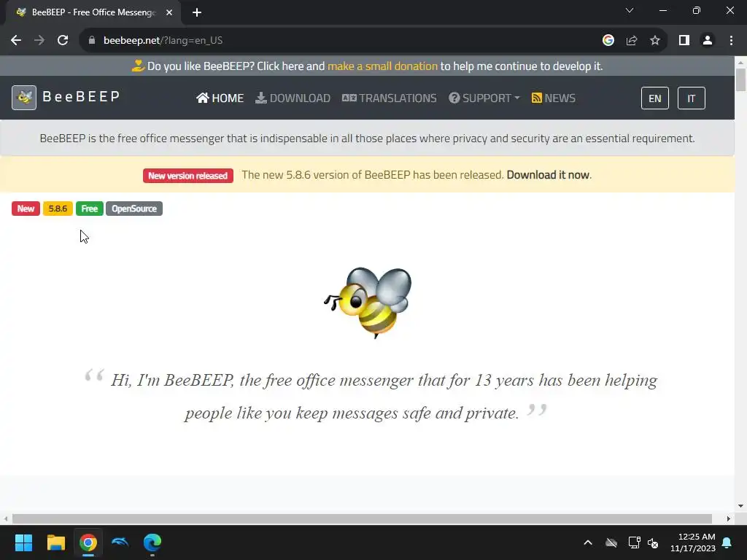This screenshot has width=747, height=560.
Task: Open the TRANSLATIONS page
Action: coord(390,98)
